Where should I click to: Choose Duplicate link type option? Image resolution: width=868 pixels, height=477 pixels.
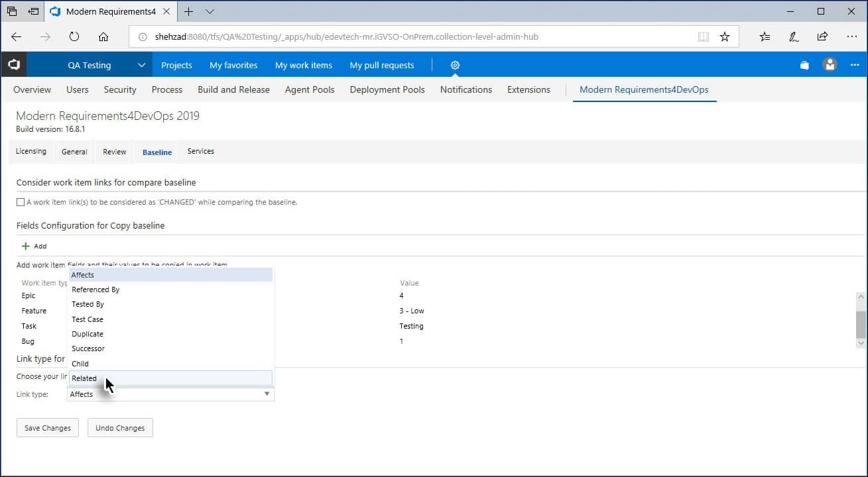[170, 334]
